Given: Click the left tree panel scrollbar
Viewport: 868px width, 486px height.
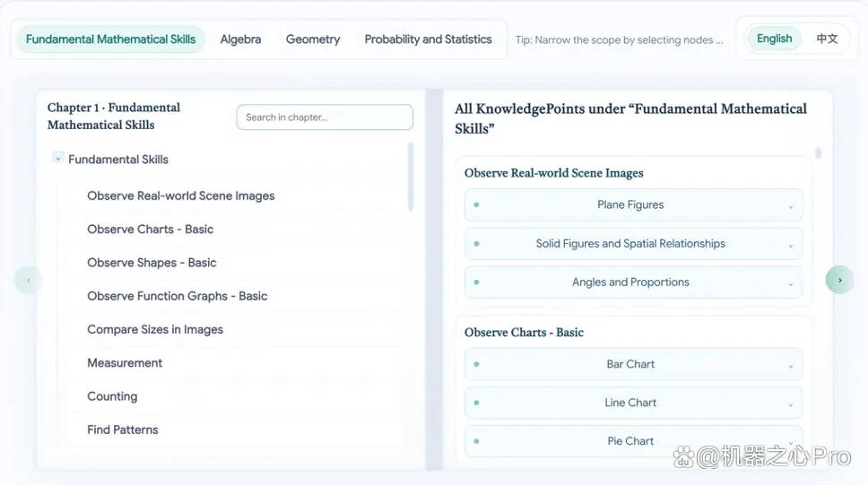Looking at the screenshot, I should pos(411,178).
